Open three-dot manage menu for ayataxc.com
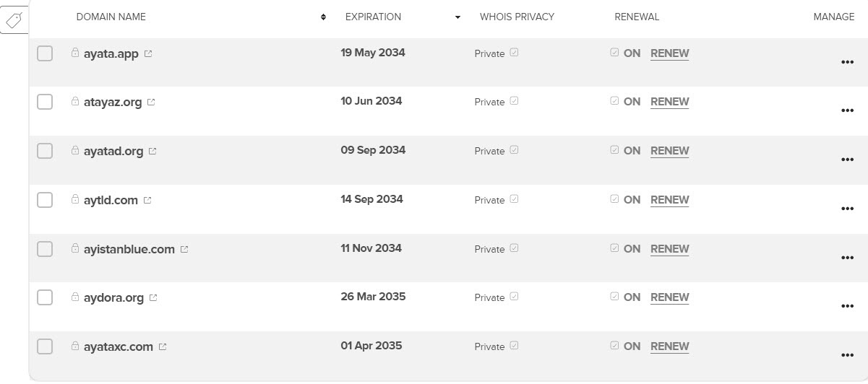 (848, 355)
